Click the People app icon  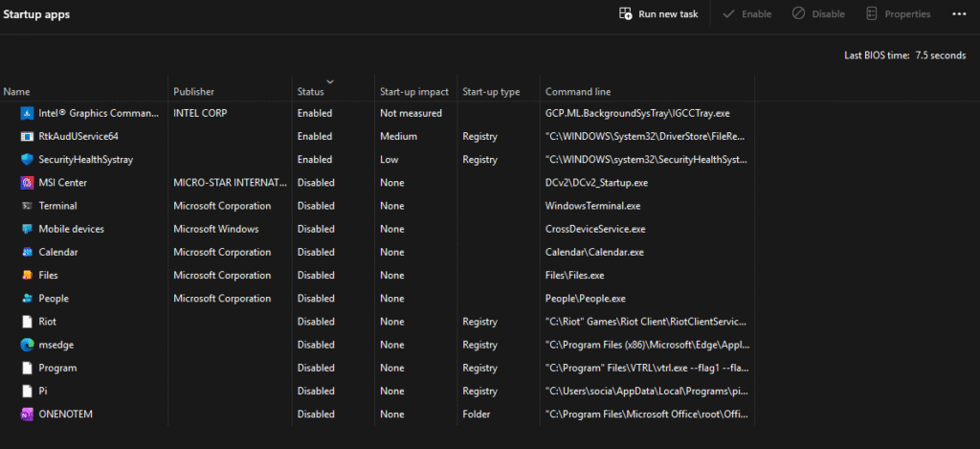[26, 298]
